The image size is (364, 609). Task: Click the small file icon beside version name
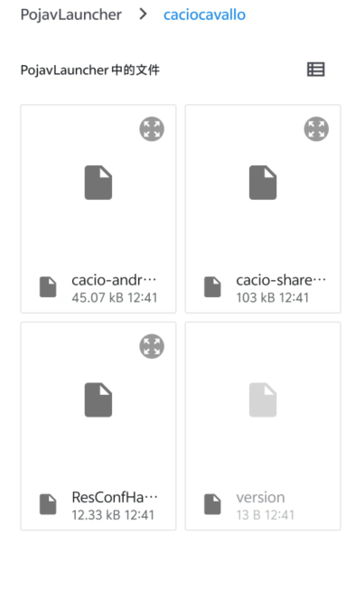coord(212,504)
